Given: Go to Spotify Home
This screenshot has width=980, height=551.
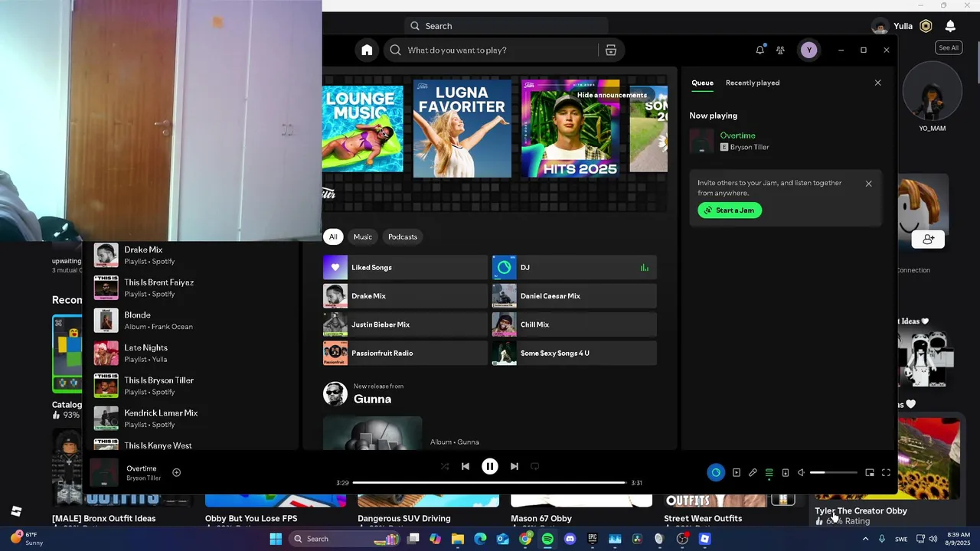Looking at the screenshot, I should point(367,50).
